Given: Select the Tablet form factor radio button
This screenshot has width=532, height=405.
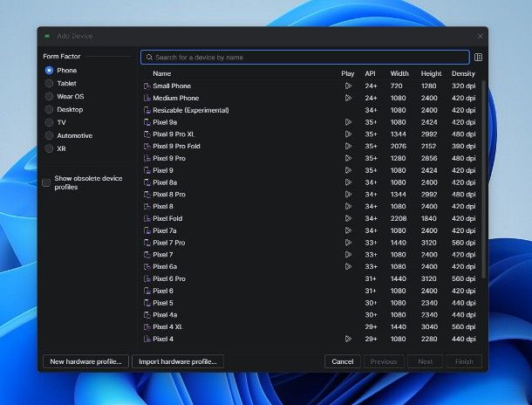Looking at the screenshot, I should (49, 84).
